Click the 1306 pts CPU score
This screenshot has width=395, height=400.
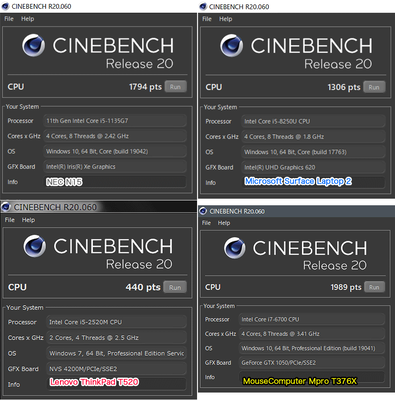coord(344,87)
